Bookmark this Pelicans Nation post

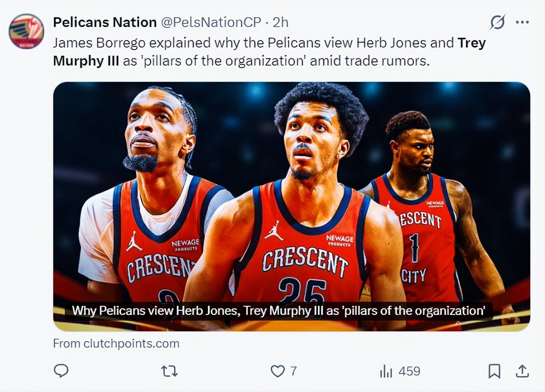click(x=494, y=371)
